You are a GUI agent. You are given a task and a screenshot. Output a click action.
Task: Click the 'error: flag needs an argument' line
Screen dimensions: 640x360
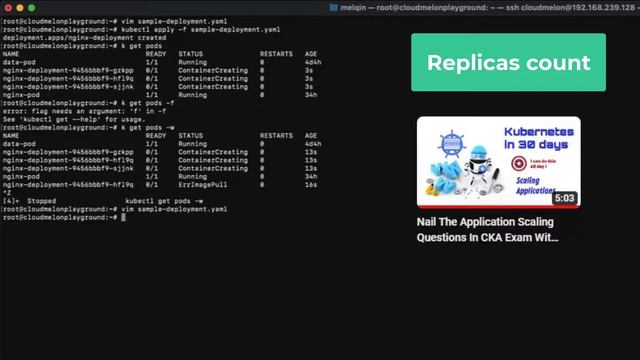click(84, 111)
